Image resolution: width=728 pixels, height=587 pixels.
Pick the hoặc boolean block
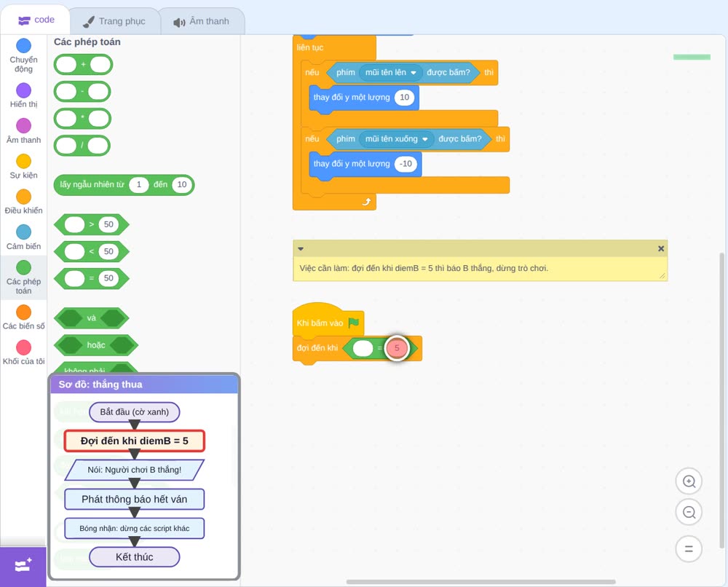pyautogui.click(x=96, y=345)
